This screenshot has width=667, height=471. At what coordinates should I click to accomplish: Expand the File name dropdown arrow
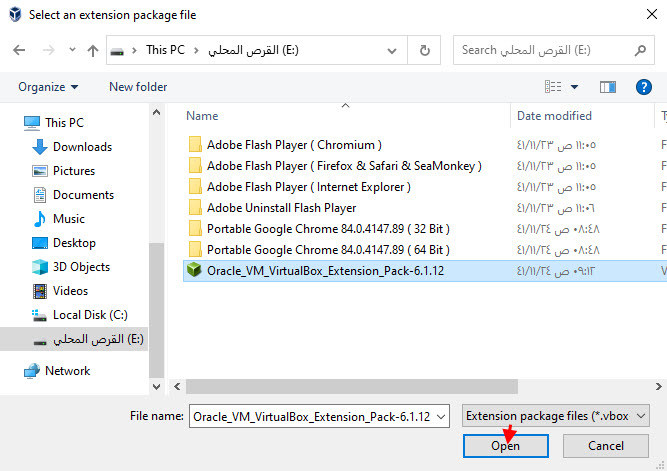[442, 417]
